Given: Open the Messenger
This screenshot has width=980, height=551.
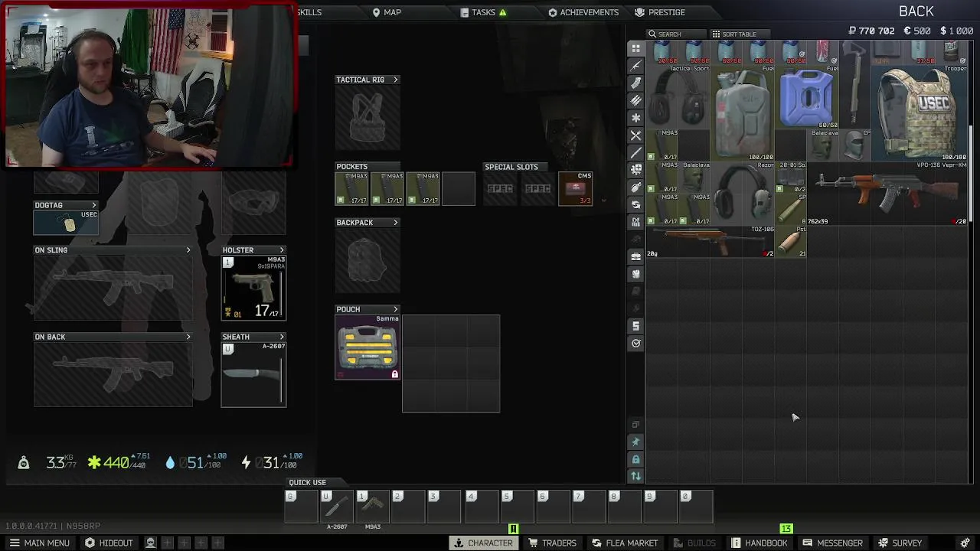Looking at the screenshot, I should [x=833, y=543].
